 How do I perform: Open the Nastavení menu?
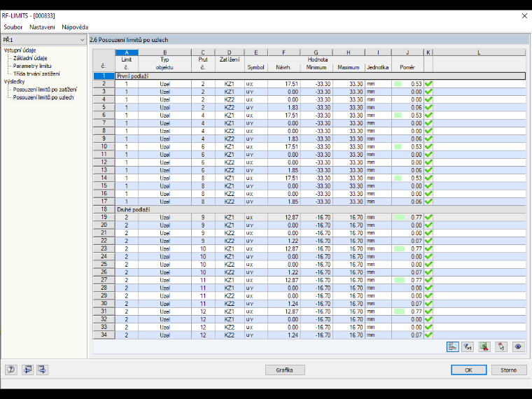(42, 27)
